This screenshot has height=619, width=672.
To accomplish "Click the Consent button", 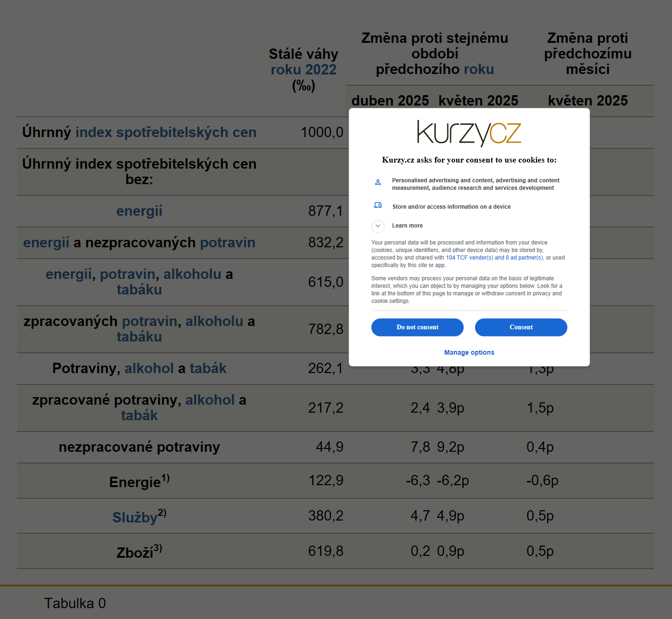I will pyautogui.click(x=521, y=327).
